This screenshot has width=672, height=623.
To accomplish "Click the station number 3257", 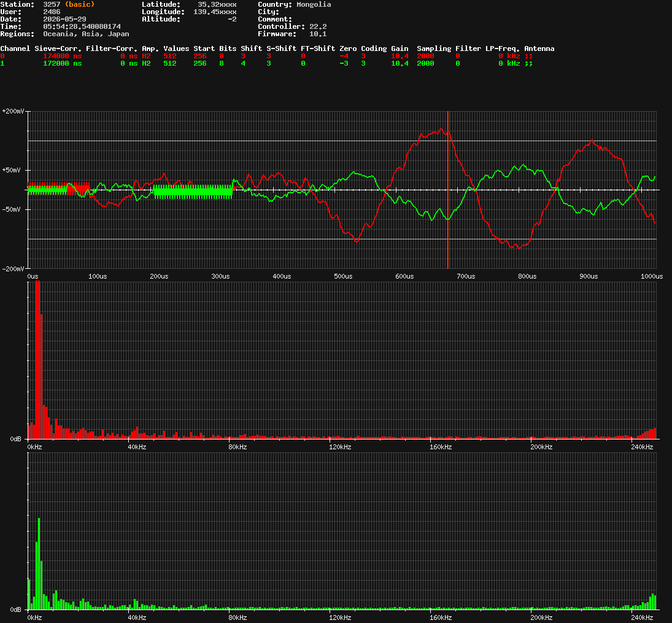I will tap(52, 4).
